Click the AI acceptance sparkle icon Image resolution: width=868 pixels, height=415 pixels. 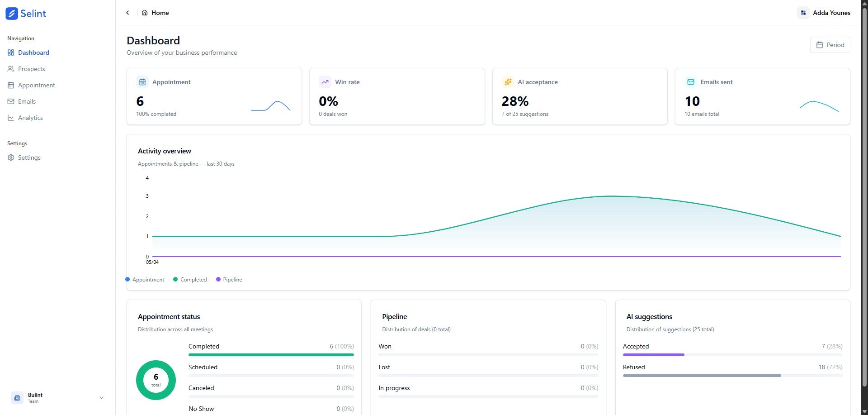click(508, 82)
